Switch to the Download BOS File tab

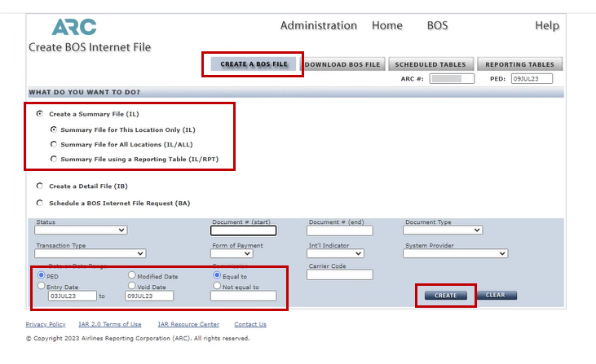(x=343, y=64)
